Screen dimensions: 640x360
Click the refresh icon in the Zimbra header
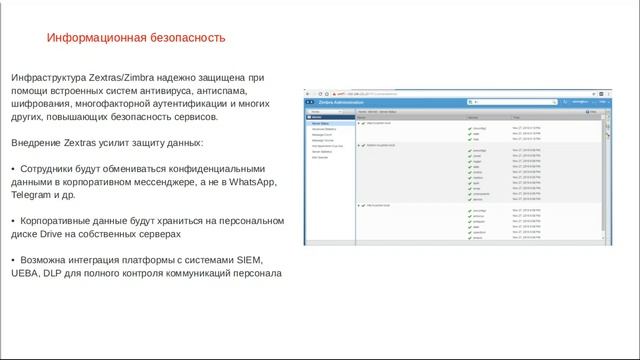(565, 102)
